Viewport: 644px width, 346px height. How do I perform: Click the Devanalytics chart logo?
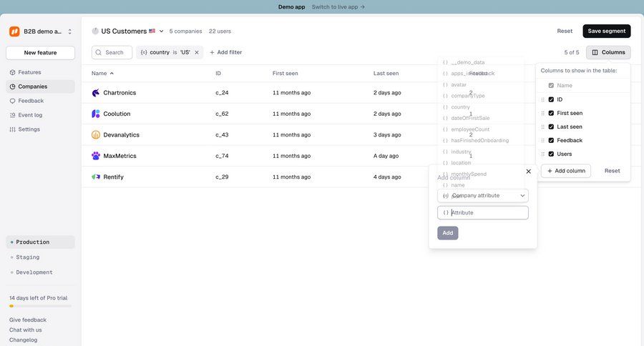[x=96, y=134]
